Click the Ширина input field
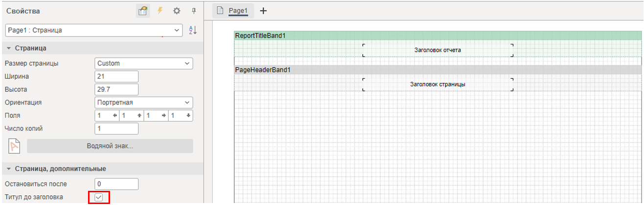This screenshot has height=205, width=644. (116, 77)
